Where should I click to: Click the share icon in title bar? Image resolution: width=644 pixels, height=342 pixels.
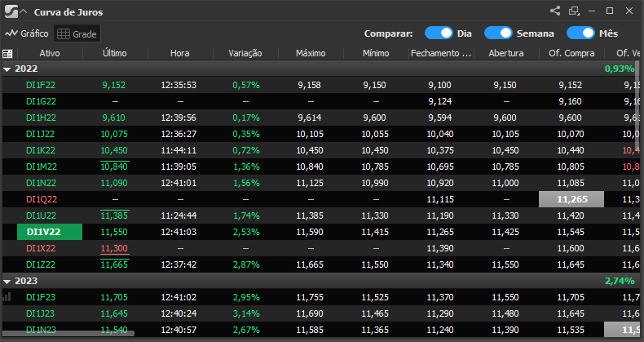[x=555, y=11]
